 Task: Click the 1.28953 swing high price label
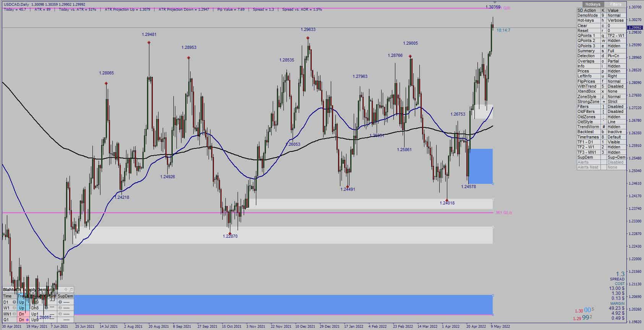(189, 47)
